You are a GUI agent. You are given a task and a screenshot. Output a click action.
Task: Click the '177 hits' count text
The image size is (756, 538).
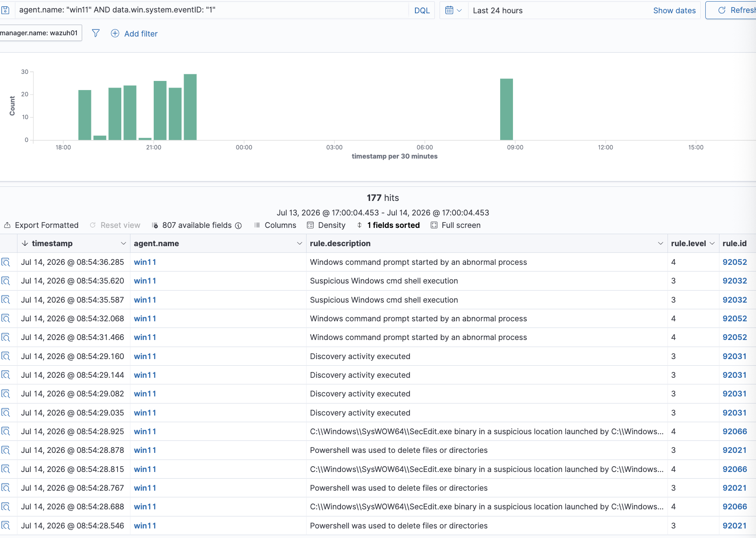[383, 198]
